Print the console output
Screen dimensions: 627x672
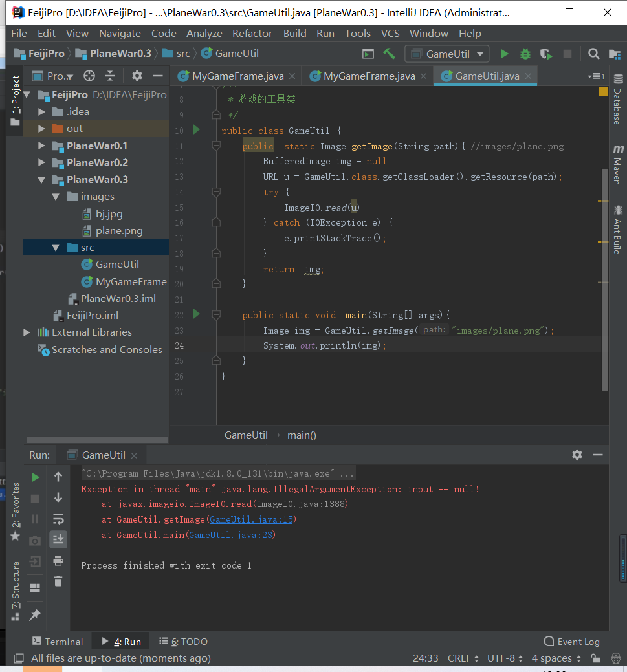pos(58,561)
